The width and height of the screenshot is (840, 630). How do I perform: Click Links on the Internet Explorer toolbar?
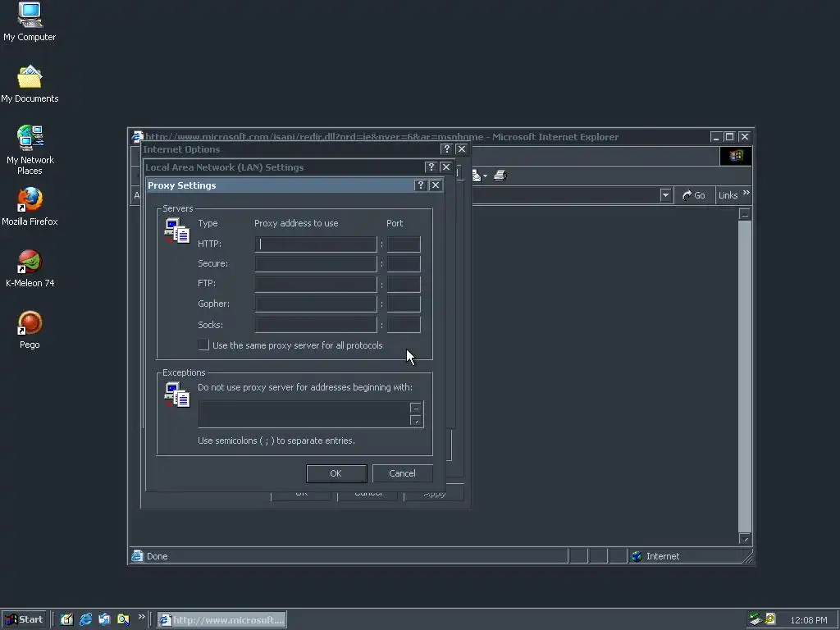[728, 195]
